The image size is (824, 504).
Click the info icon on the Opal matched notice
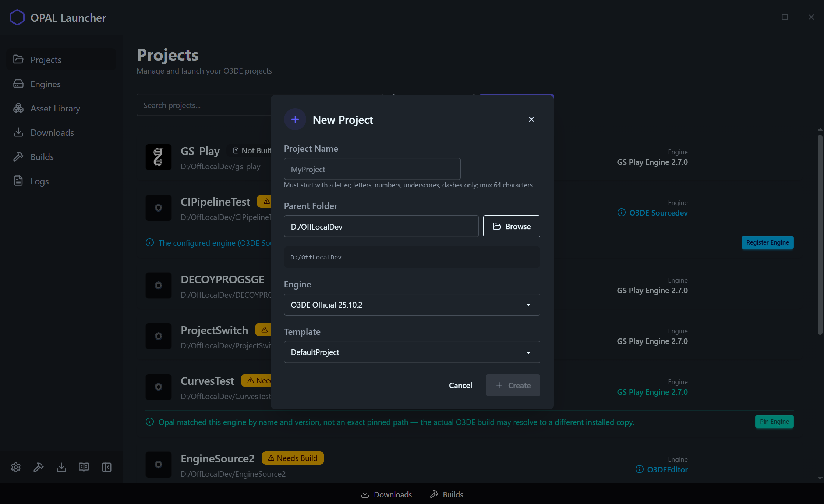(149, 422)
